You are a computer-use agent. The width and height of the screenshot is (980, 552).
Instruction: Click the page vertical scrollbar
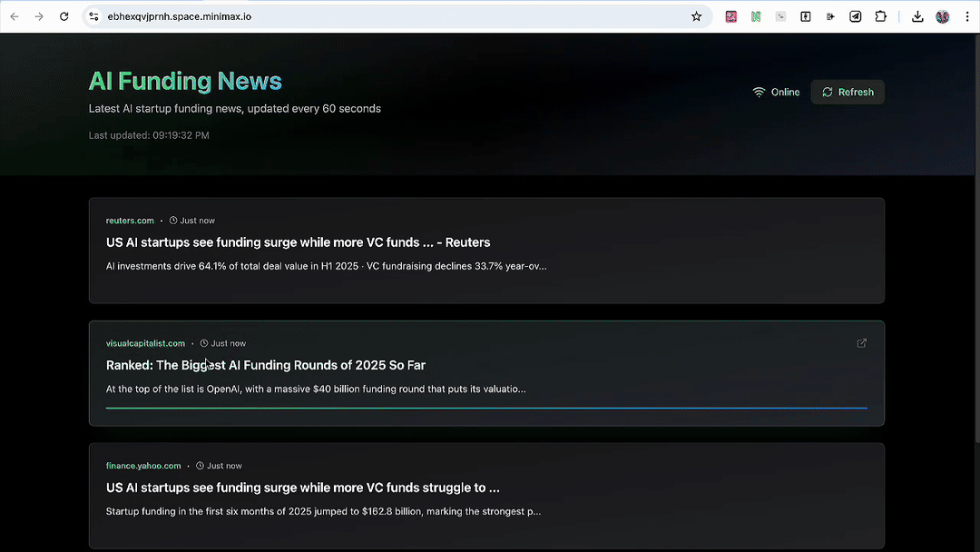pyautogui.click(x=976, y=238)
